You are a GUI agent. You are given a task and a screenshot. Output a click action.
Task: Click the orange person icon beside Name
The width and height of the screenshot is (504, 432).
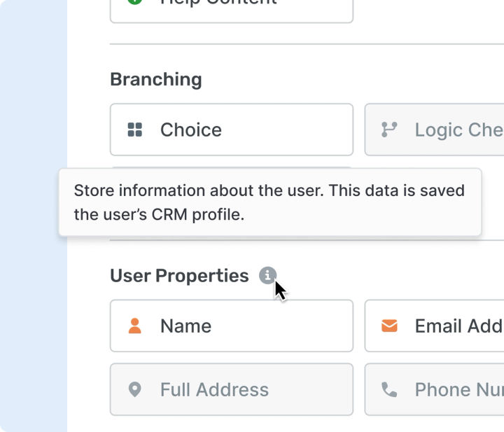point(135,326)
